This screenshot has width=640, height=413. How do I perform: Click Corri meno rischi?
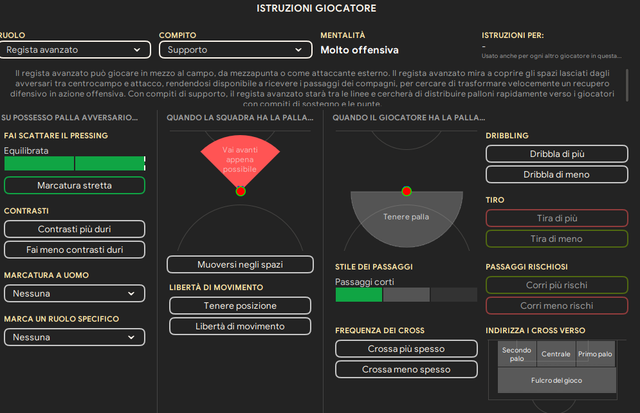pyautogui.click(x=557, y=306)
